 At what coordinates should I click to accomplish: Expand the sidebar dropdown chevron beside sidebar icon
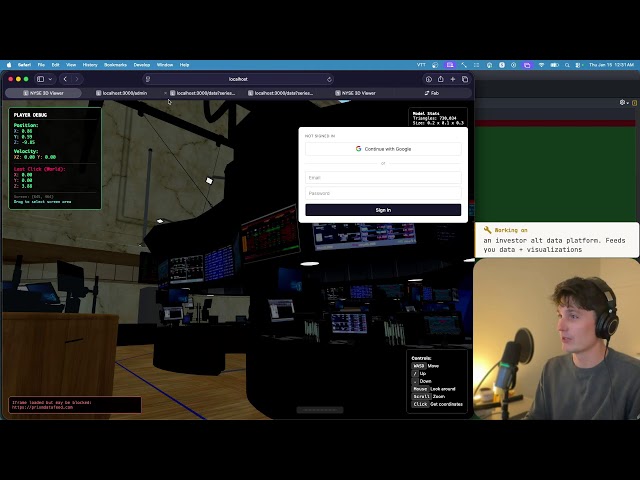point(50,79)
